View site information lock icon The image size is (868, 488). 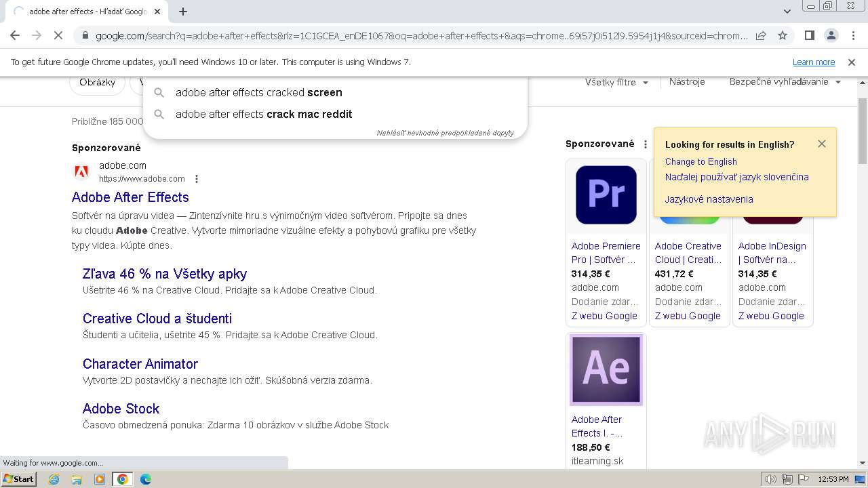click(85, 35)
